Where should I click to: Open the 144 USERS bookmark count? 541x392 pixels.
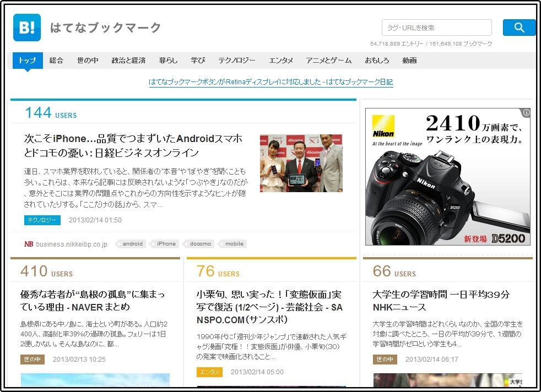[x=51, y=113]
